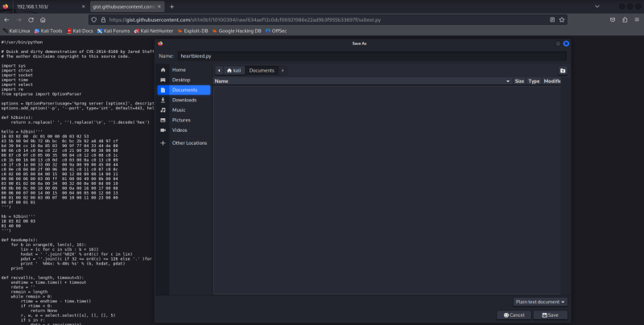The width and height of the screenshot is (644, 325).
Task: Click the path bar right arrow
Action: click(283, 70)
